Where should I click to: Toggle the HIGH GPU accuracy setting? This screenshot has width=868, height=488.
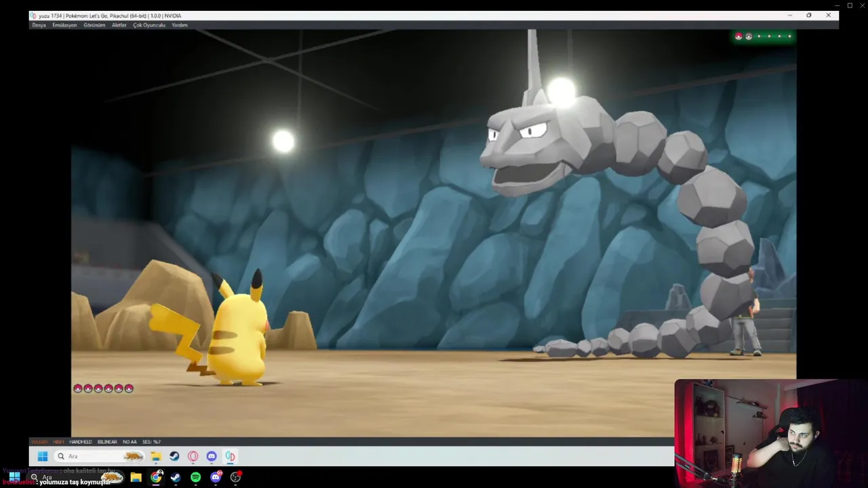click(58, 442)
